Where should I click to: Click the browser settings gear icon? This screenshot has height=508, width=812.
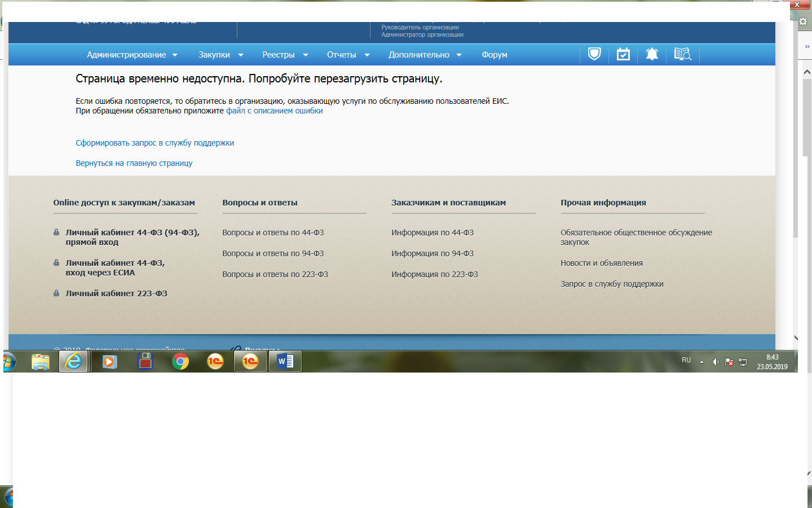click(x=803, y=22)
